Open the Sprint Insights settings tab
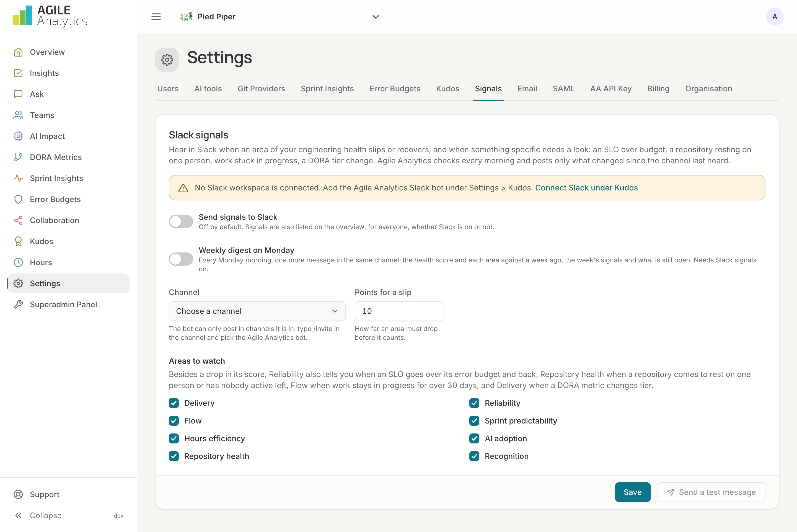The height and width of the screenshot is (532, 797). [327, 89]
